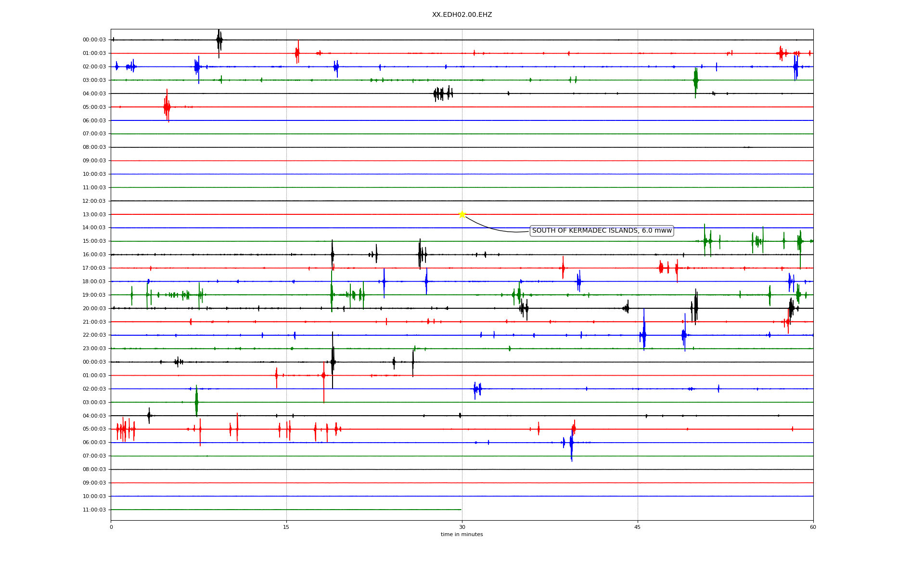Click the 'time in minutes' axis label

click(x=462, y=534)
